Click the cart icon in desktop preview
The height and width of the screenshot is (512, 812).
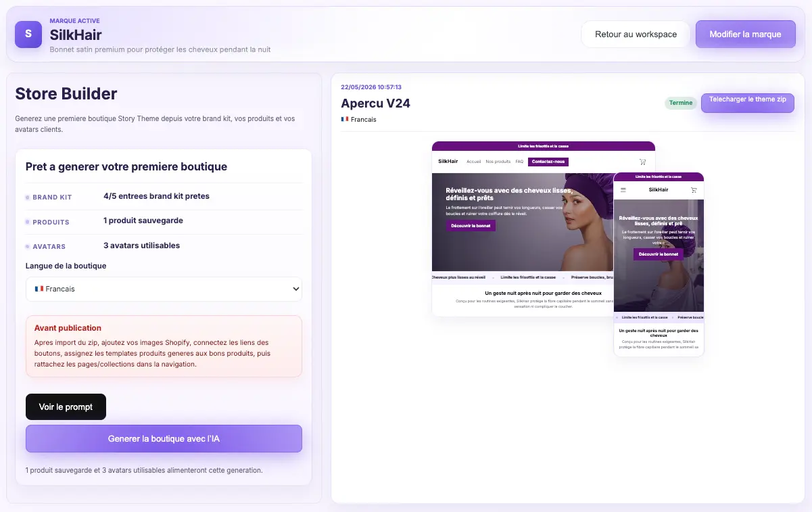[642, 162]
